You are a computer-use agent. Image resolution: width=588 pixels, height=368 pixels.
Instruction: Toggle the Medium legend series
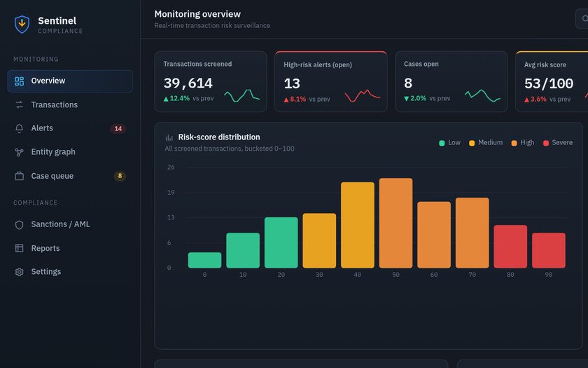[486, 143]
